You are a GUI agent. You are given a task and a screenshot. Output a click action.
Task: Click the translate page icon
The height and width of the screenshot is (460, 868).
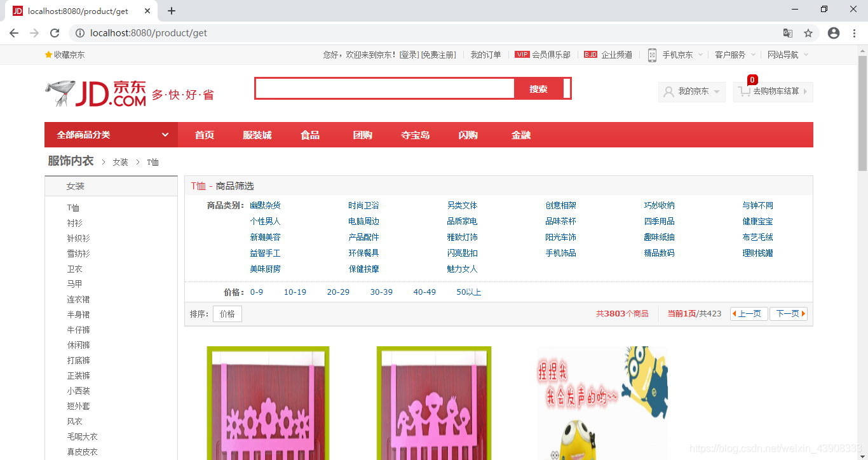[x=788, y=33]
